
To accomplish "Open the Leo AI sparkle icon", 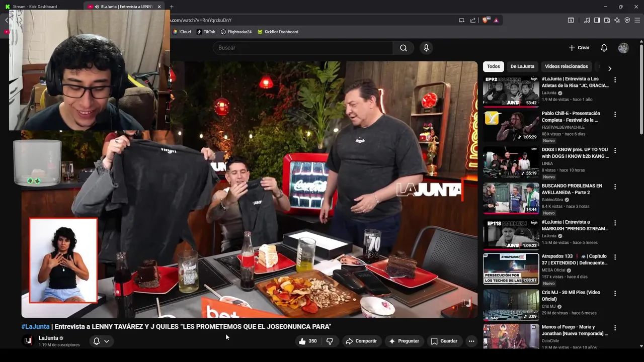I will coord(617,20).
